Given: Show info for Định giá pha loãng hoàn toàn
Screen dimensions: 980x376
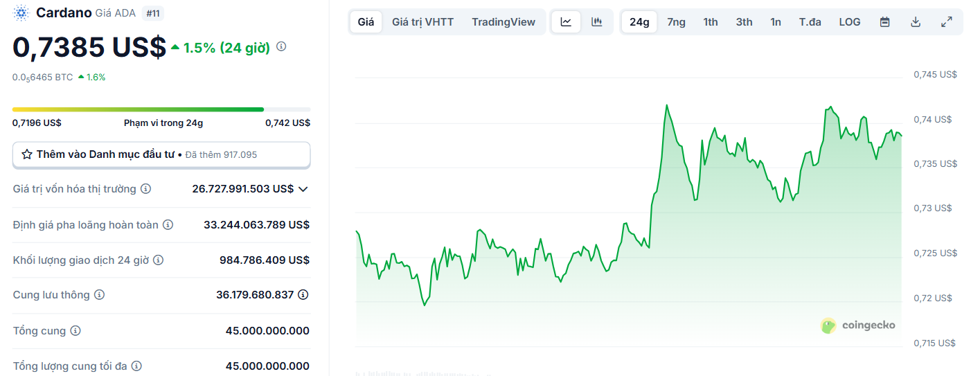Looking at the screenshot, I should (x=168, y=225).
